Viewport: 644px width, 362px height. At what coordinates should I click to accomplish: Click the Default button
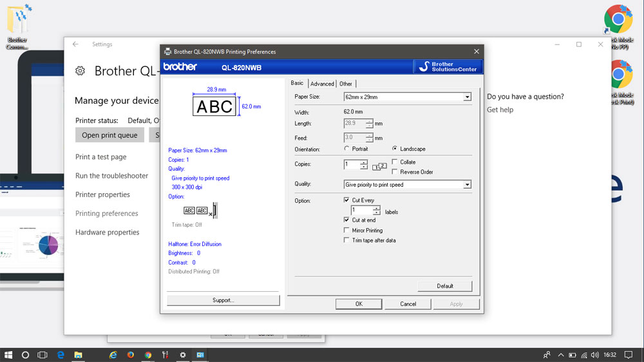click(445, 286)
